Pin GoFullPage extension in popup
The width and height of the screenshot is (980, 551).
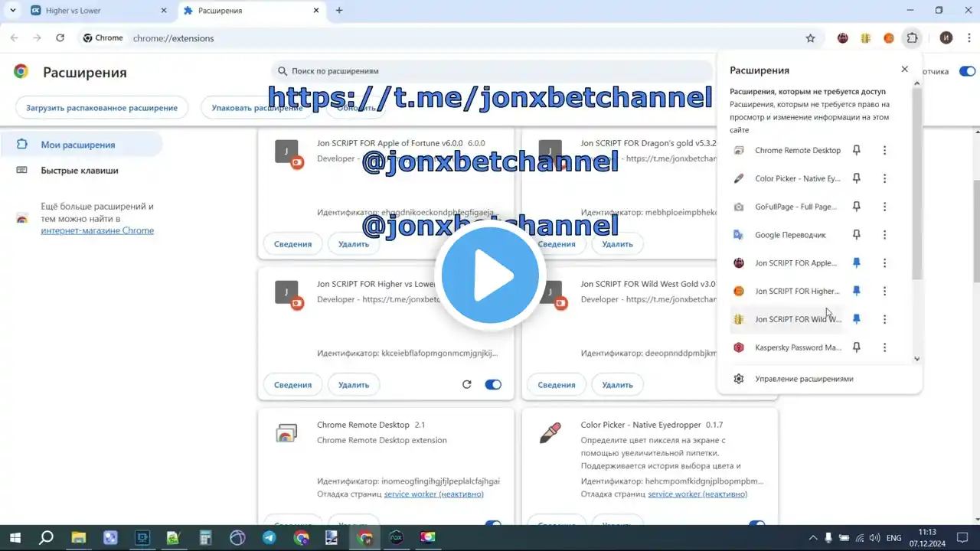857,207
